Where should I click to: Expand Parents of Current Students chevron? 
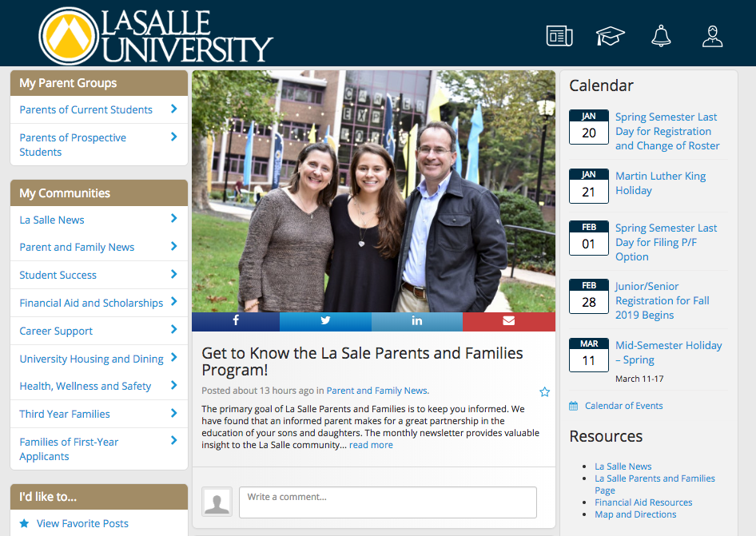click(x=174, y=109)
